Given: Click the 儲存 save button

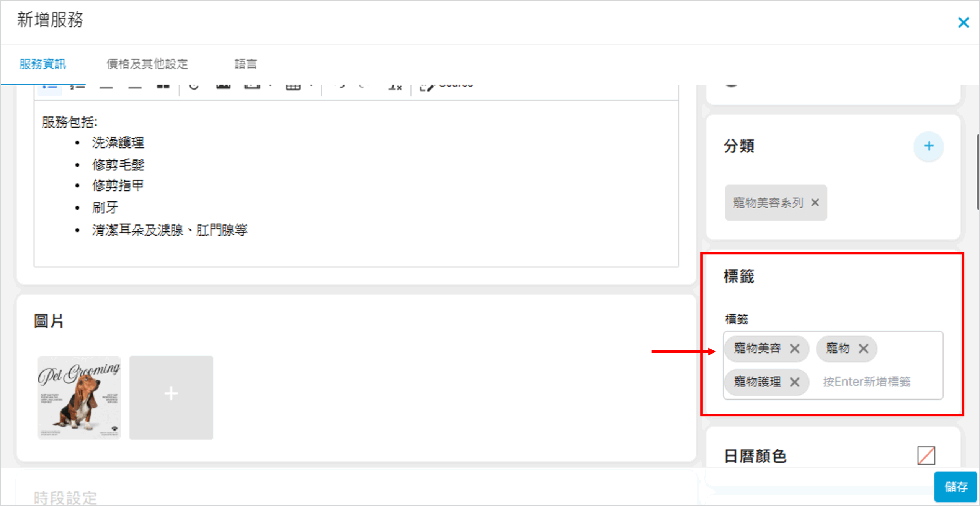Looking at the screenshot, I should 955,486.
